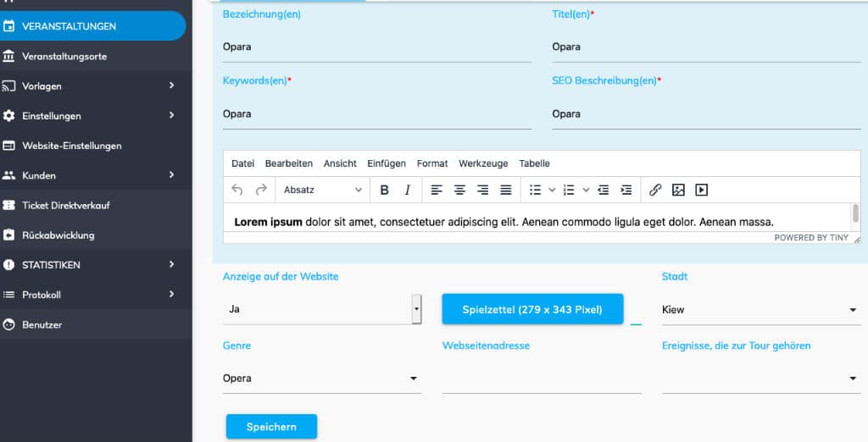Toggle bold formatting in editor
The height and width of the screenshot is (442, 868).
click(x=384, y=190)
